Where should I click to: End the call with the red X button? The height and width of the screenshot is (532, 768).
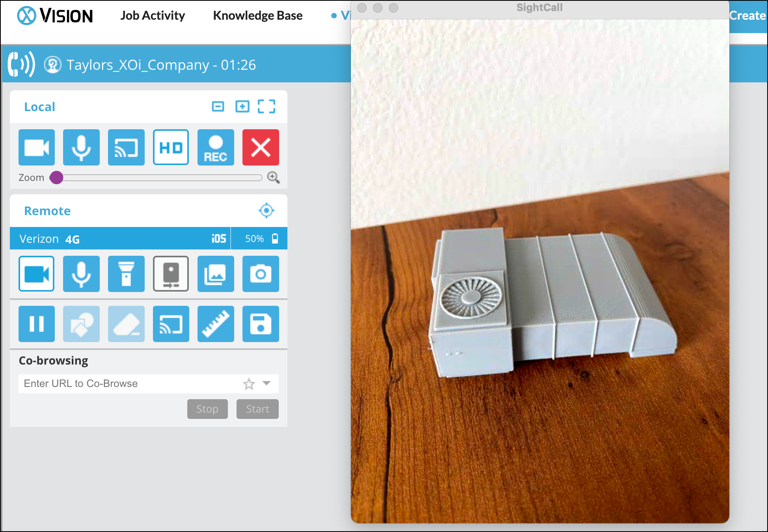[x=260, y=147]
